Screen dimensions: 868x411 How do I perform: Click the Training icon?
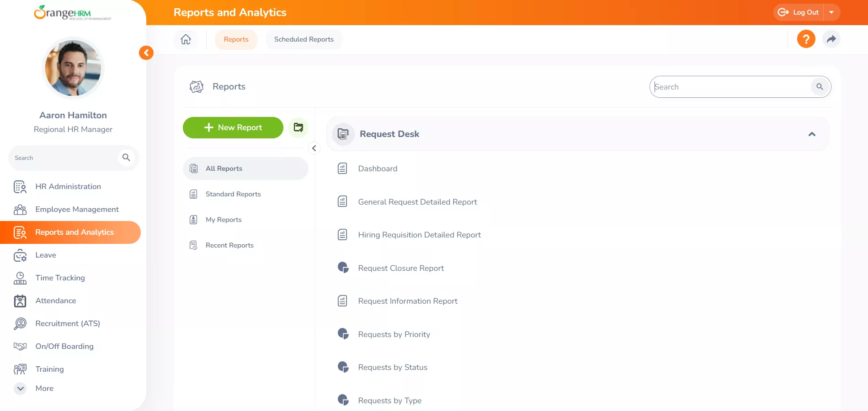point(20,369)
